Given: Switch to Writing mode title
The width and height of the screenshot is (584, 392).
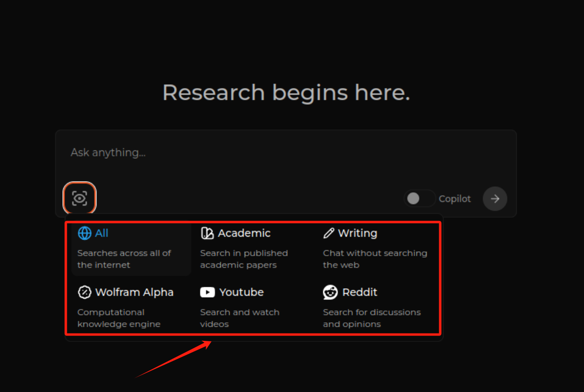Looking at the screenshot, I should (357, 233).
